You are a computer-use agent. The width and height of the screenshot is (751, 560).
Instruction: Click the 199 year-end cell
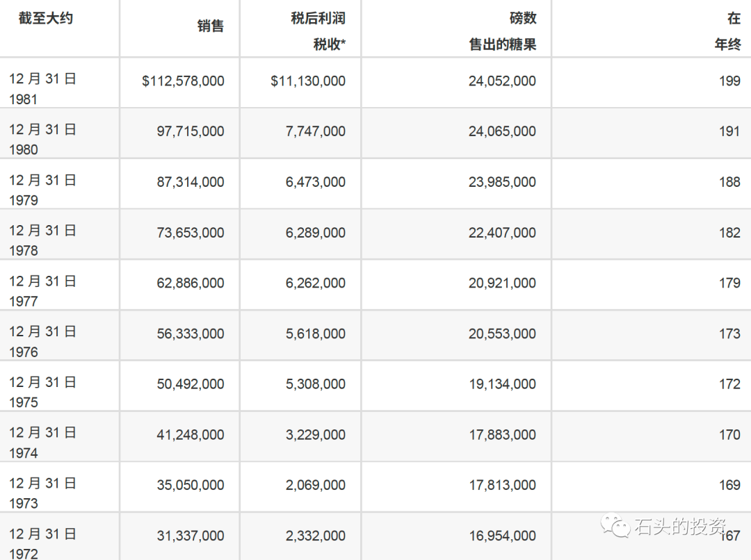pyautogui.click(x=729, y=81)
